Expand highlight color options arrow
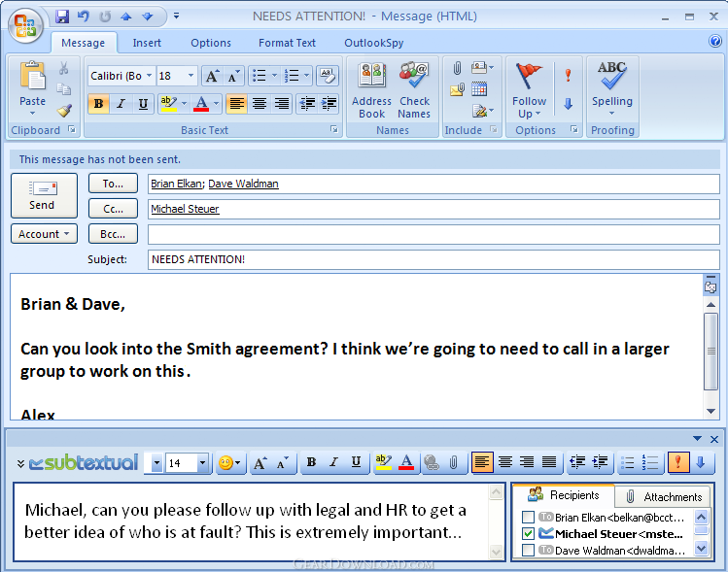 point(184,103)
